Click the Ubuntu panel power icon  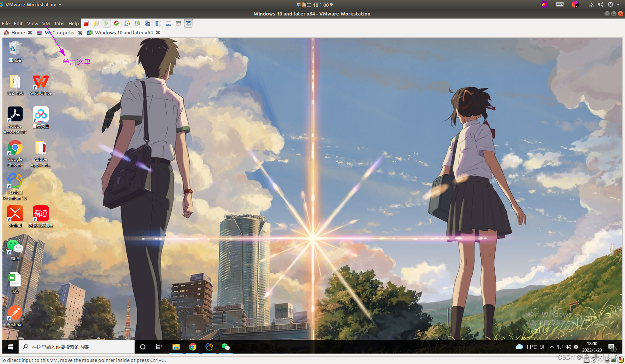(610, 4)
